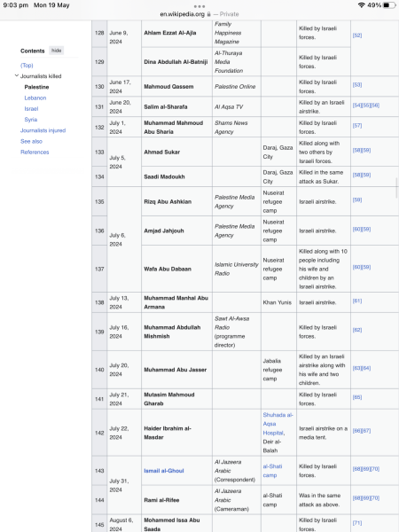
Task: Open citation [58] in Ahmad Sukar row
Action: click(x=357, y=150)
